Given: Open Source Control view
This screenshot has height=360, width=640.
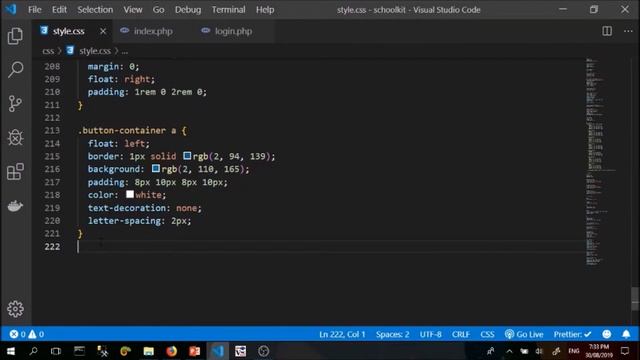Looking at the screenshot, I should click(x=15, y=104).
